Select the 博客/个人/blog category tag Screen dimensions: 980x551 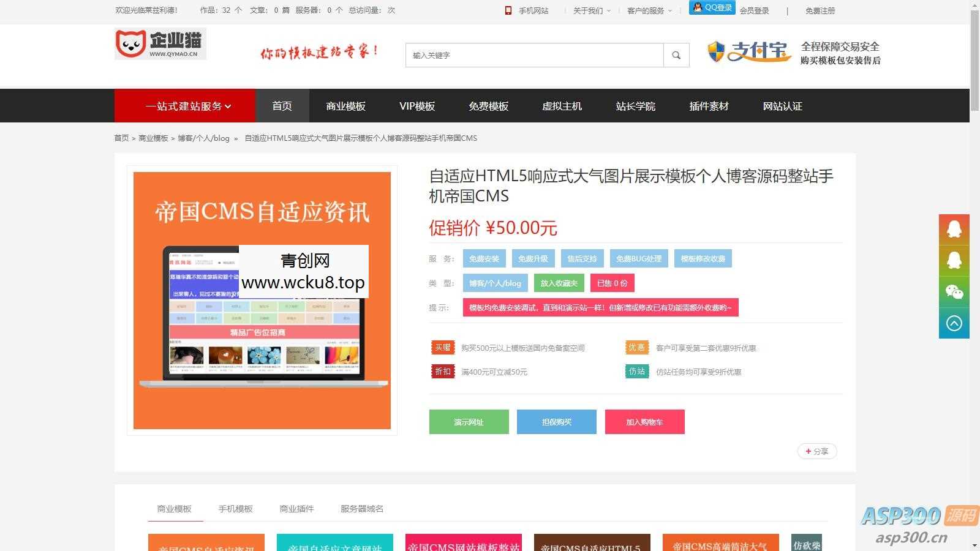point(495,283)
